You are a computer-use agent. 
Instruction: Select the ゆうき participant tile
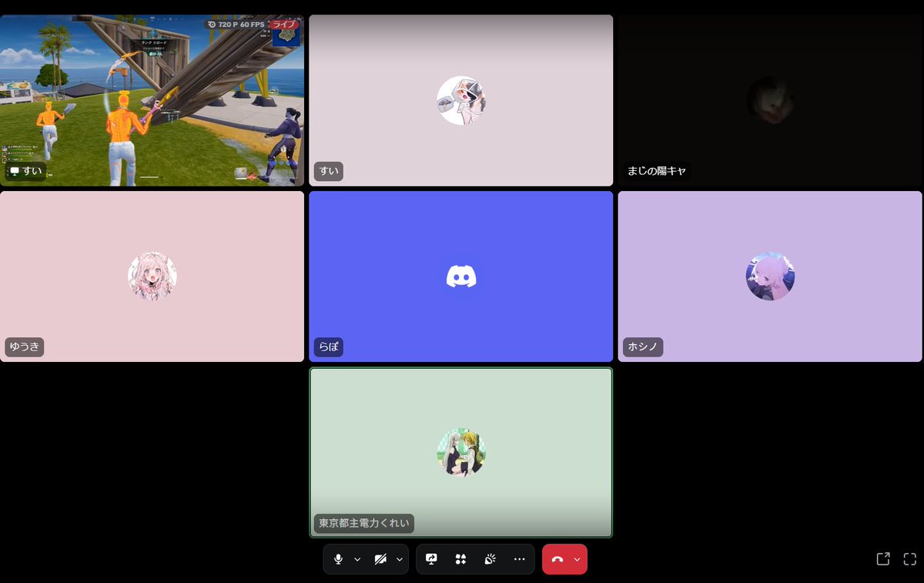click(x=152, y=276)
